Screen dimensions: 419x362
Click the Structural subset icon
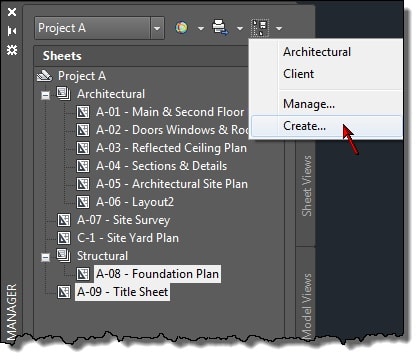(63, 256)
